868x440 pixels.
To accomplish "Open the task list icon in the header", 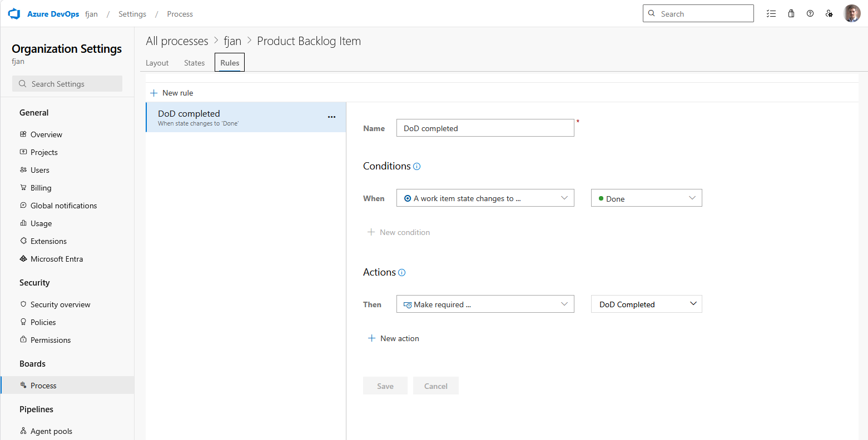I will (771, 13).
